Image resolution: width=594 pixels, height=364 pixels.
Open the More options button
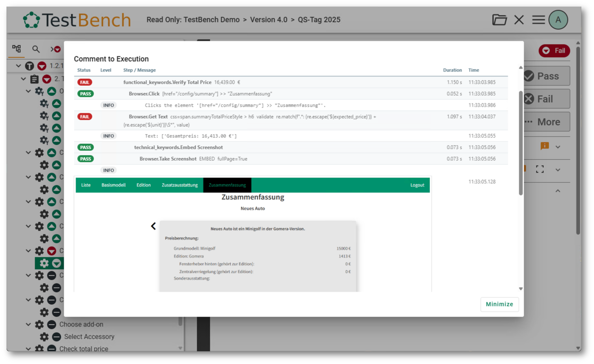[547, 122]
